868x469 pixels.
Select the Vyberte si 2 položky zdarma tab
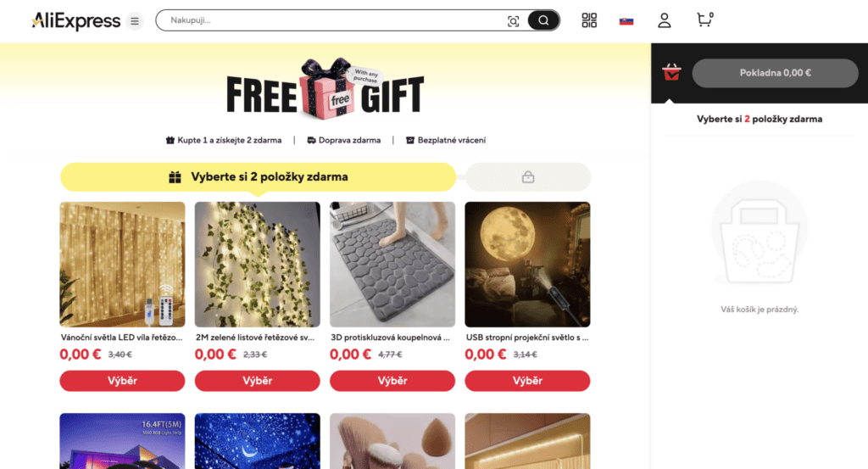258,177
